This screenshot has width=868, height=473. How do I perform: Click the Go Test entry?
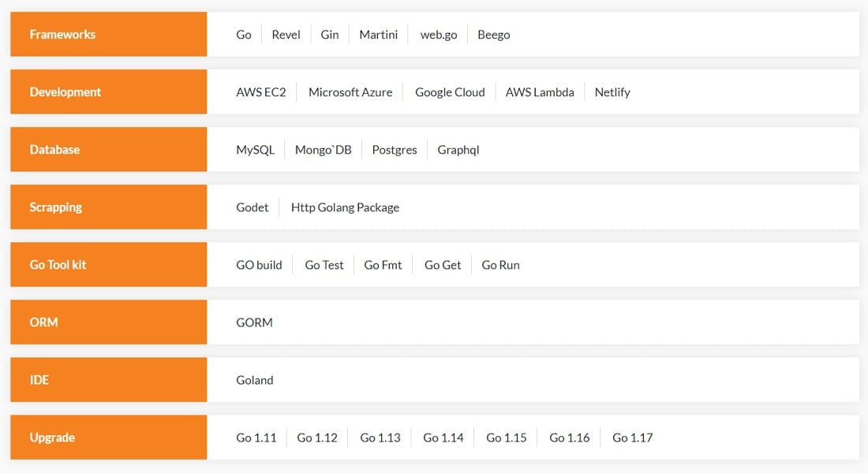[324, 265]
